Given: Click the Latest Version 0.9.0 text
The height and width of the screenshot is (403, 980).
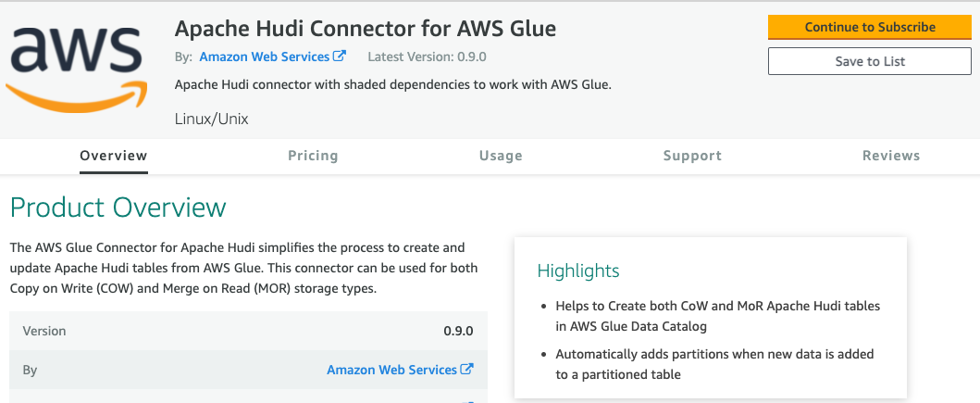Looking at the screenshot, I should coord(427,57).
